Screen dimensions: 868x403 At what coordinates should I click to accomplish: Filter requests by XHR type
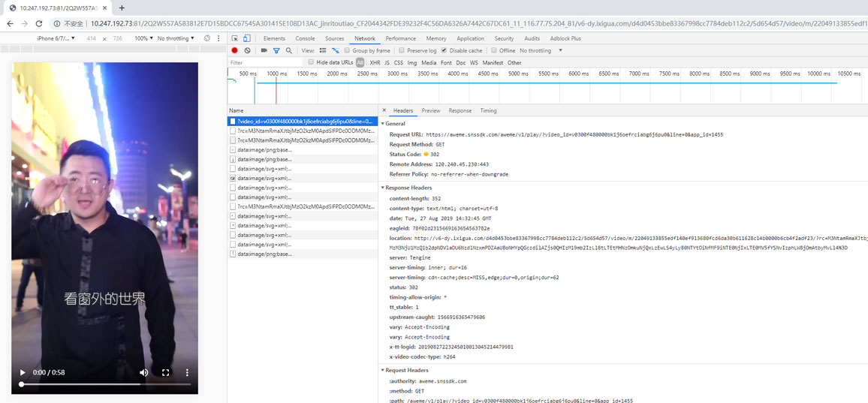(375, 62)
